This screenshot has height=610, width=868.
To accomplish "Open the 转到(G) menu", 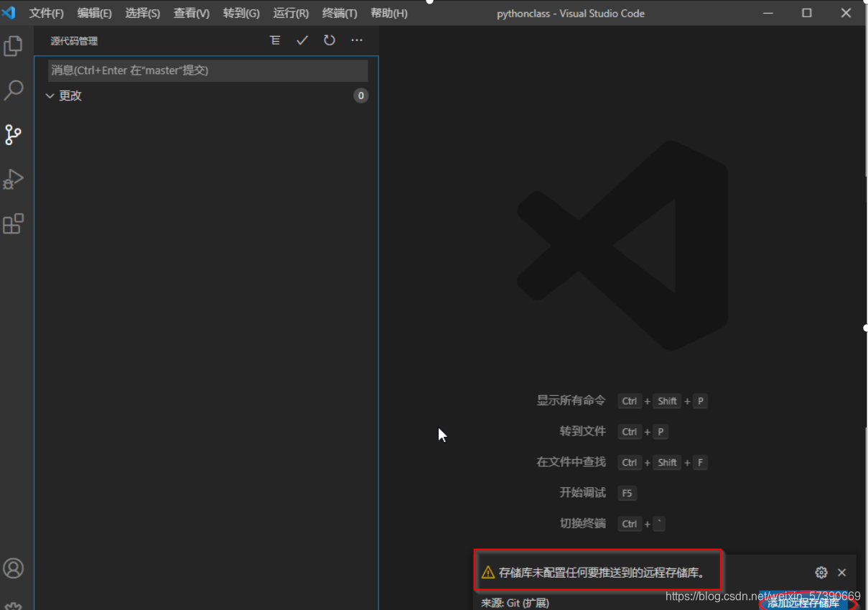I will pos(241,14).
